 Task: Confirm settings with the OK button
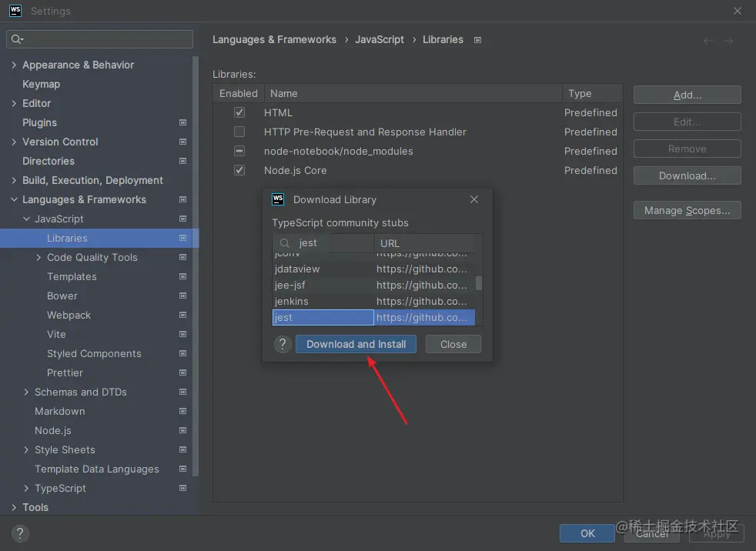pos(587,533)
